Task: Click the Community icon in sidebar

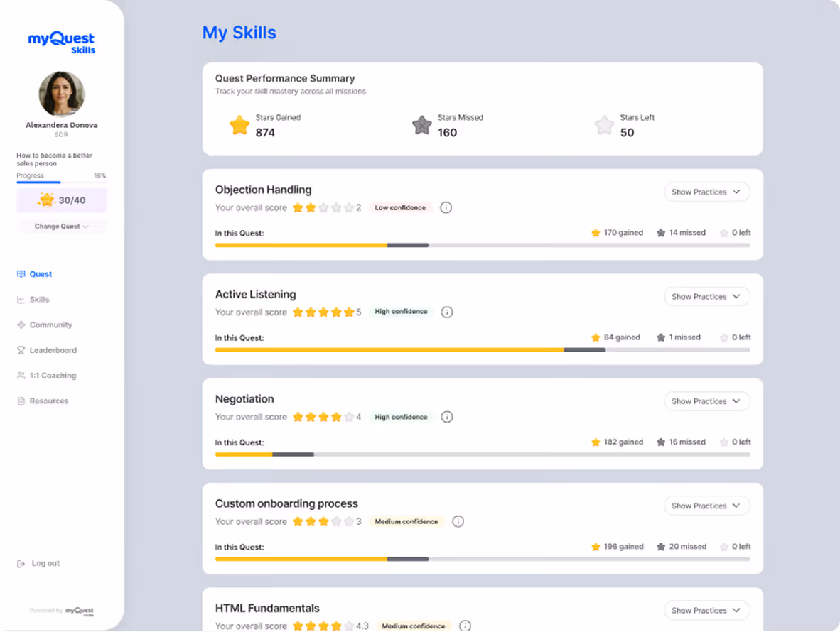Action: (21, 325)
